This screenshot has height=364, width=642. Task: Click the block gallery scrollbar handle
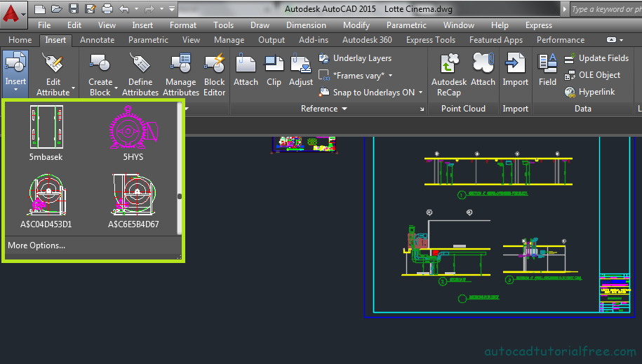pos(180,196)
